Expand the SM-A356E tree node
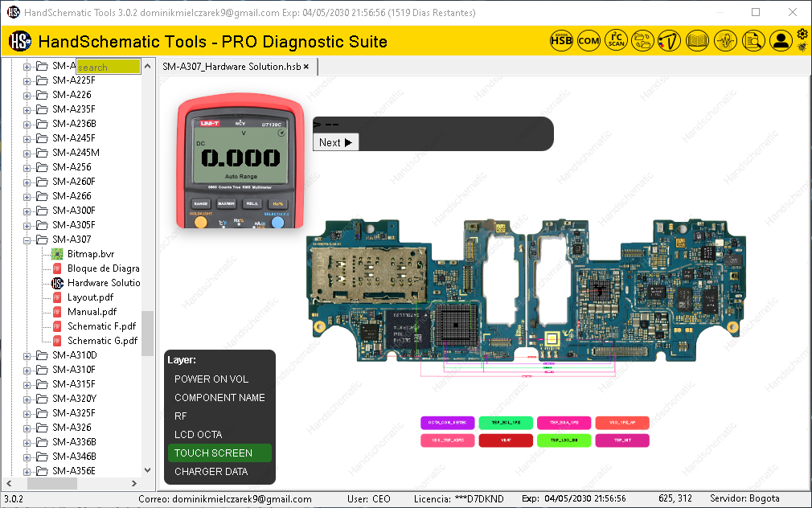The height and width of the screenshot is (508, 812). (27, 471)
